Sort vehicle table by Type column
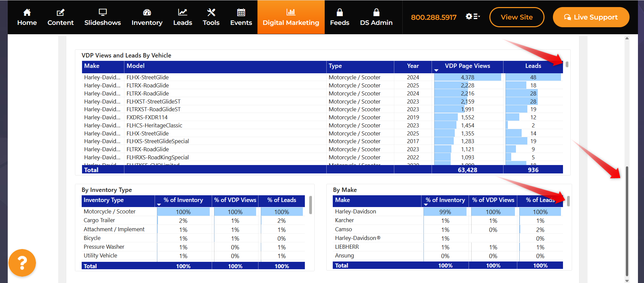Image resolution: width=644 pixels, height=283 pixels. 360,66
